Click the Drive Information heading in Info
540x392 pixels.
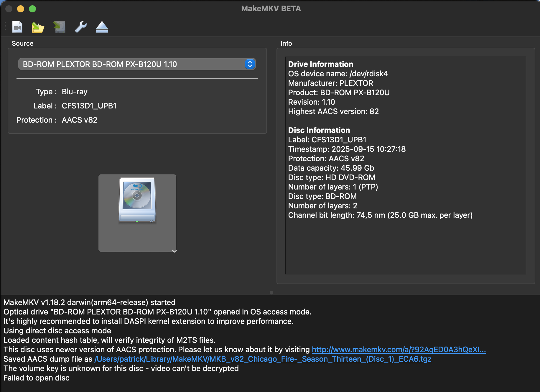[320, 64]
